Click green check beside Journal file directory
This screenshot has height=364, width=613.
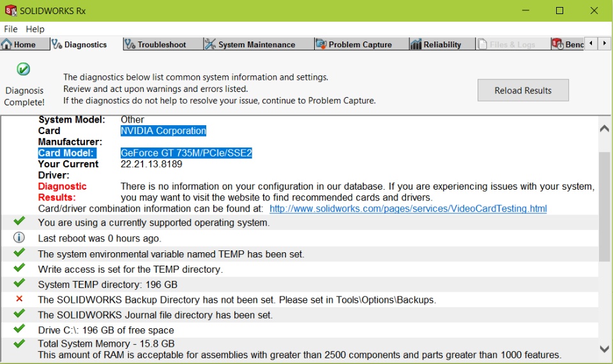coord(19,314)
